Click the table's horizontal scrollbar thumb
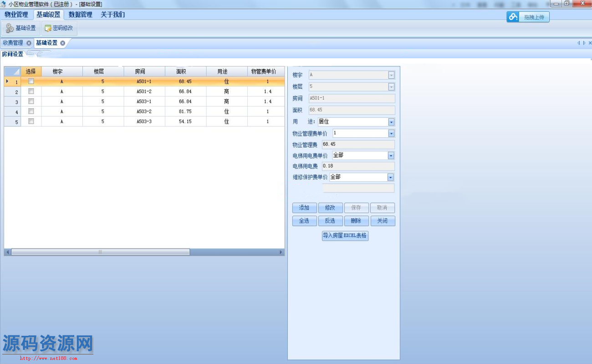This screenshot has height=364, width=592. (100, 252)
